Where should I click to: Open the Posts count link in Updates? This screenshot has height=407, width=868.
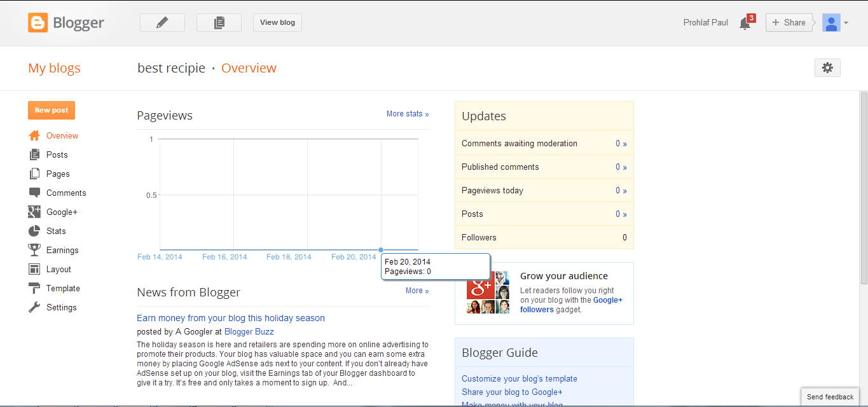tap(621, 214)
